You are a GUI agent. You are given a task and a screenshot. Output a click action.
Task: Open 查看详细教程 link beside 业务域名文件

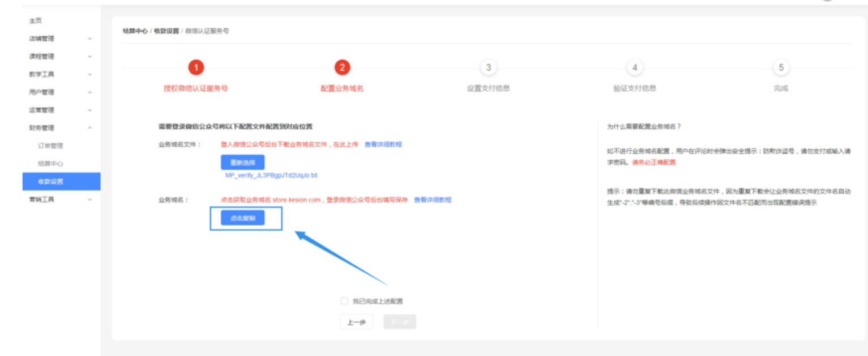(x=383, y=145)
